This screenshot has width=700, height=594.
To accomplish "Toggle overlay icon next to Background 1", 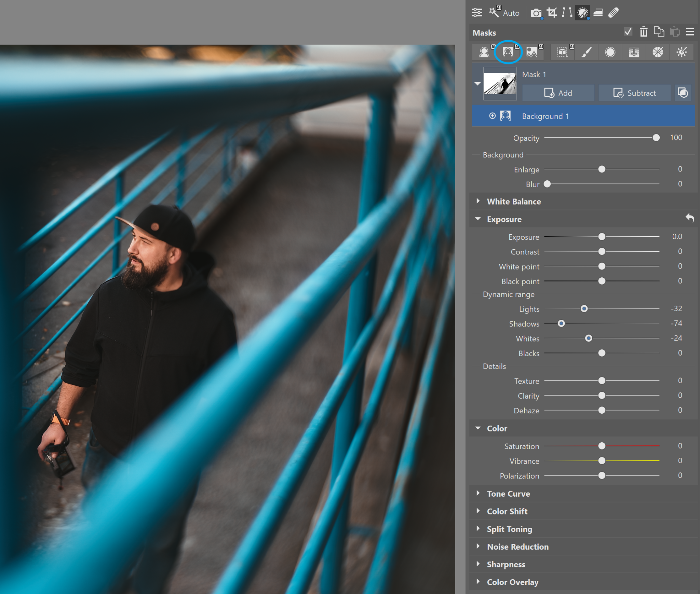I will 492,116.
